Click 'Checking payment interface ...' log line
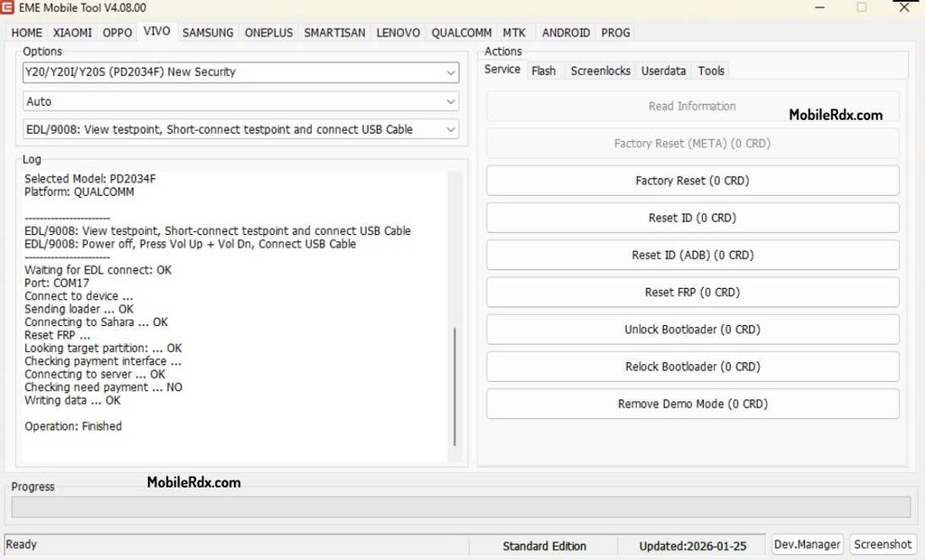925x560 pixels. pos(103,361)
